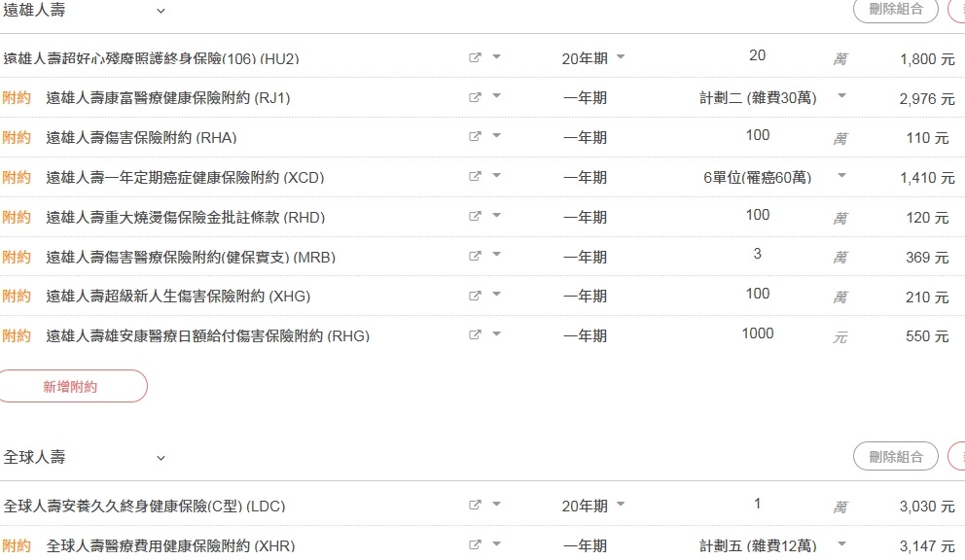Click 新增附約 button

click(70, 387)
